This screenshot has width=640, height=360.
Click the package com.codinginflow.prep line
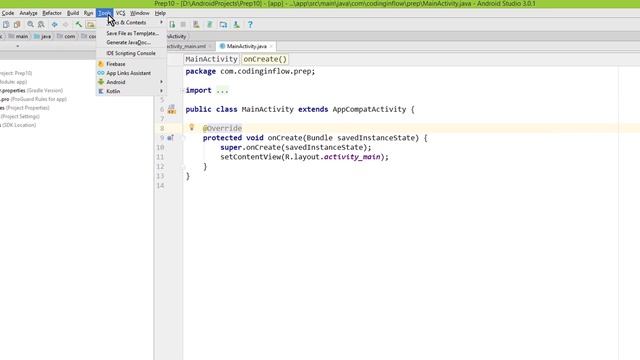click(250, 71)
